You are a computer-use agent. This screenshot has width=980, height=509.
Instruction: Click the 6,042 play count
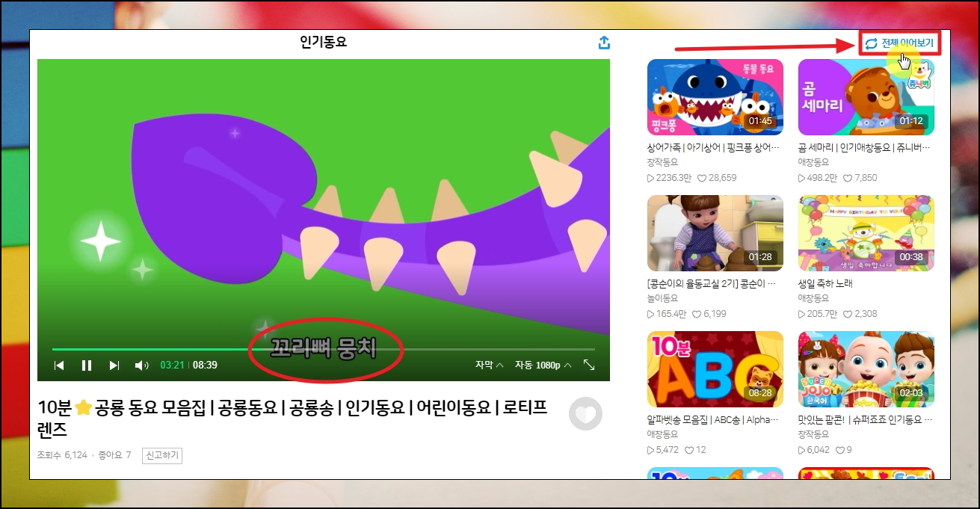[x=814, y=450]
